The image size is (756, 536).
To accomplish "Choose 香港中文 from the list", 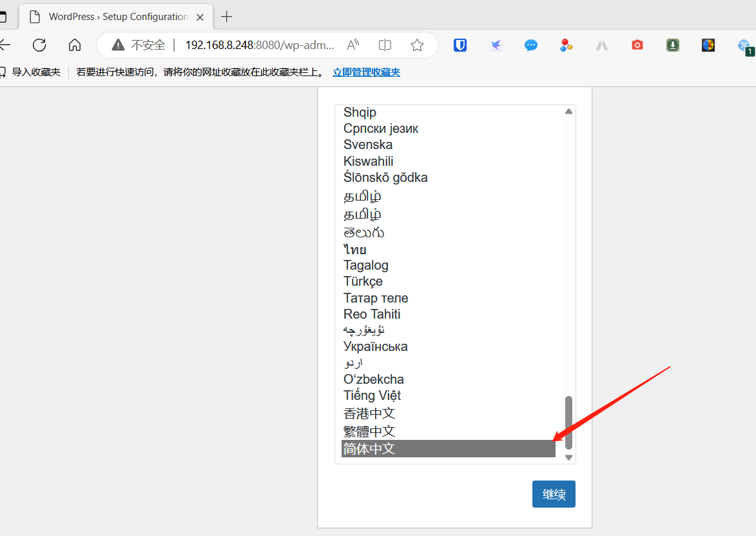I will coord(449,413).
